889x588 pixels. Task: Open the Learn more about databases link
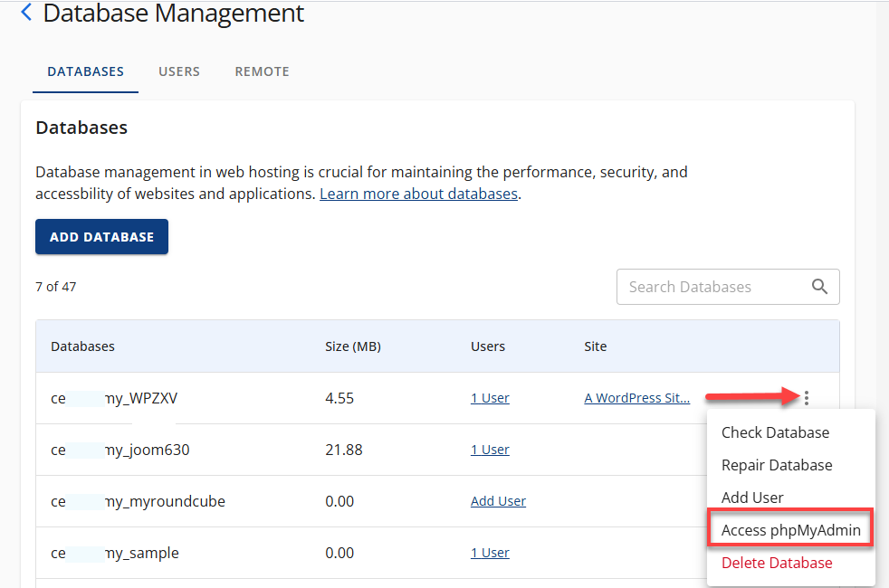click(418, 193)
